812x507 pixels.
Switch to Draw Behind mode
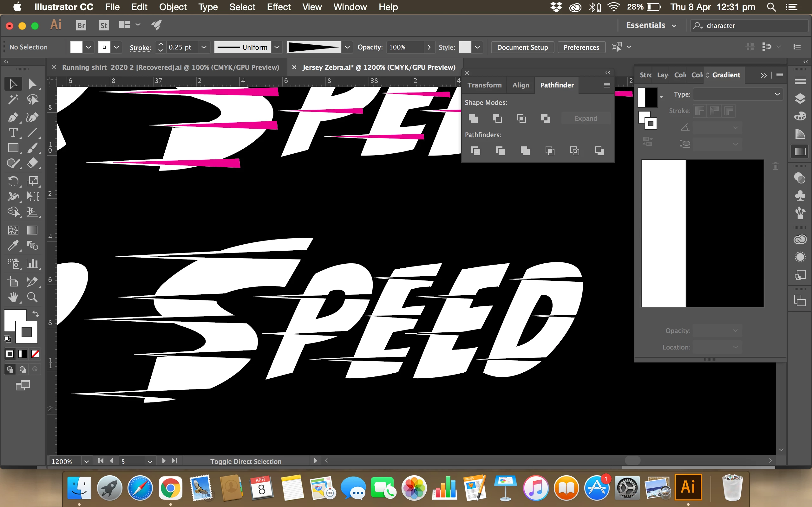[x=23, y=369]
